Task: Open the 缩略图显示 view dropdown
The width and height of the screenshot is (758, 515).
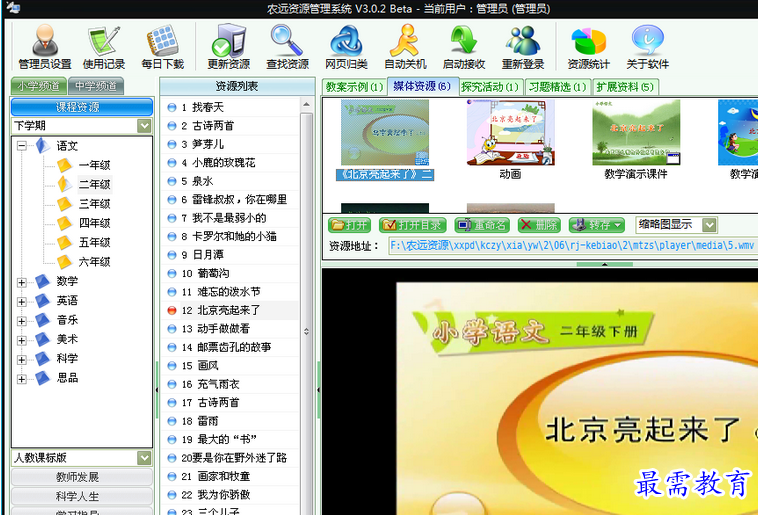Action: click(675, 224)
